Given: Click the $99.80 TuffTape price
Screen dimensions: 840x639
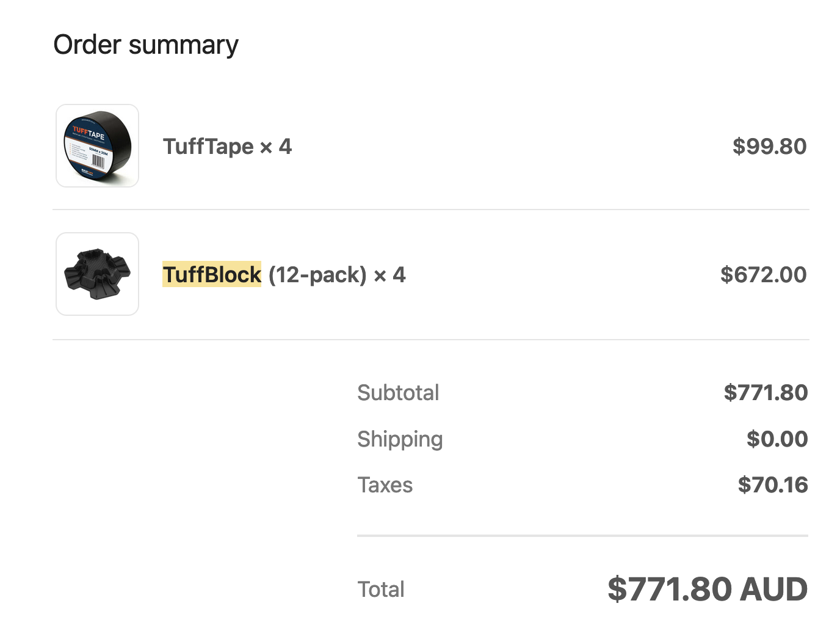Looking at the screenshot, I should point(769,147).
